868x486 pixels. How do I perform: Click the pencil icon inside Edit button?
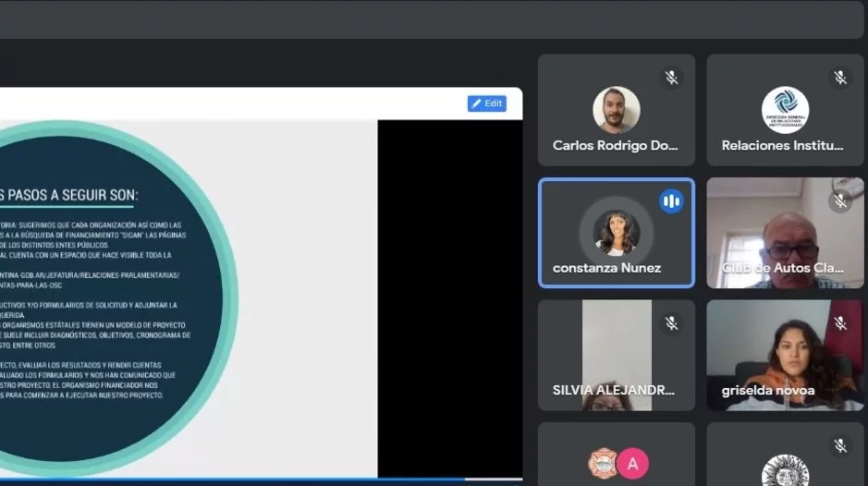476,103
